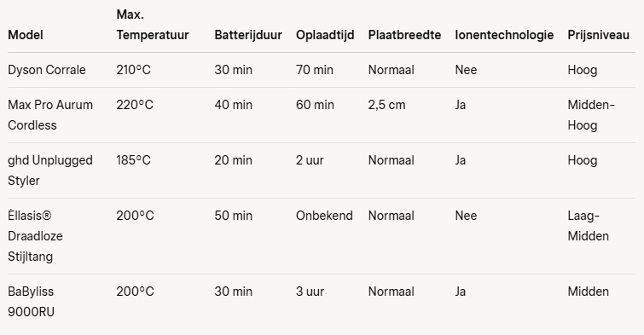Image resolution: width=644 pixels, height=335 pixels.
Task: Click the Prijsniveau column header
Action: [599, 35]
